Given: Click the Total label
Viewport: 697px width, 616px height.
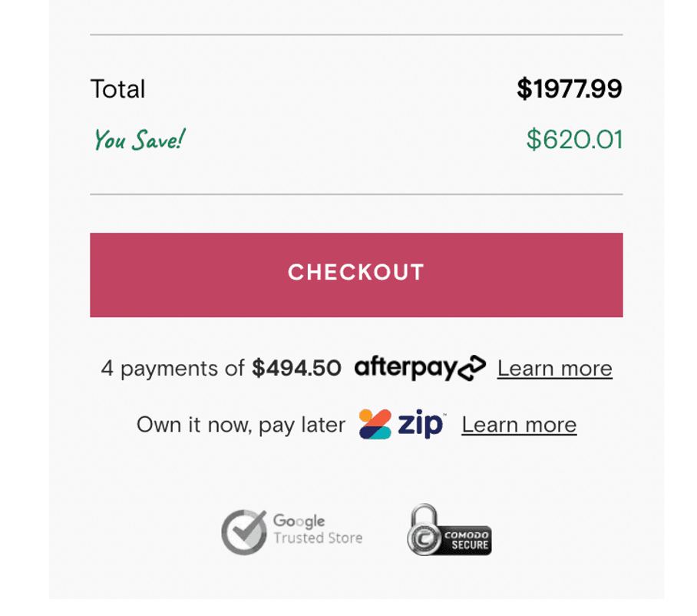Looking at the screenshot, I should [x=117, y=89].
